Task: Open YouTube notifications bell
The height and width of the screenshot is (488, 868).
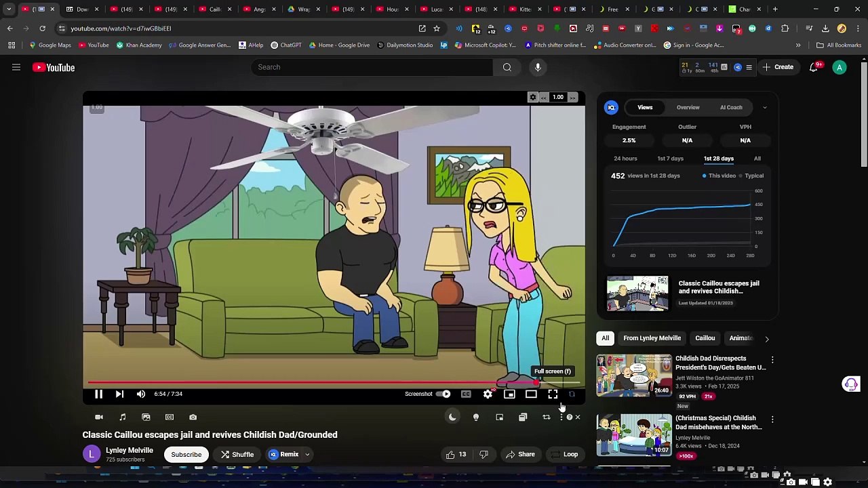Action: [x=813, y=67]
